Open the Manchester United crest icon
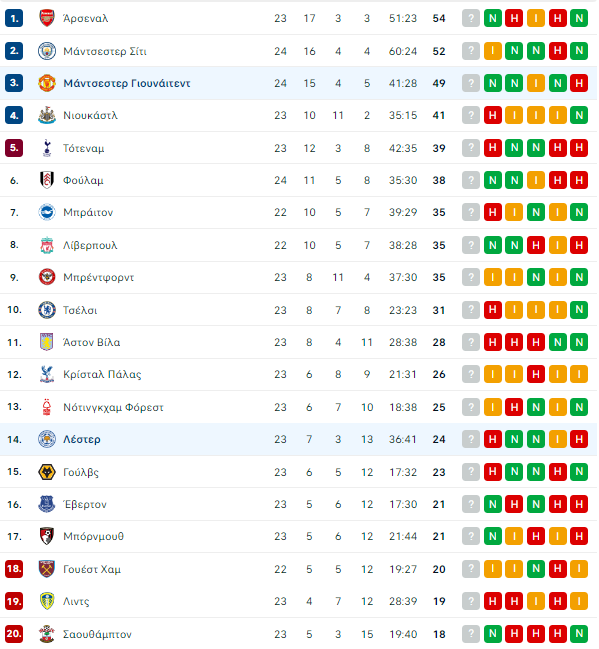599x649 pixels. tap(47, 83)
